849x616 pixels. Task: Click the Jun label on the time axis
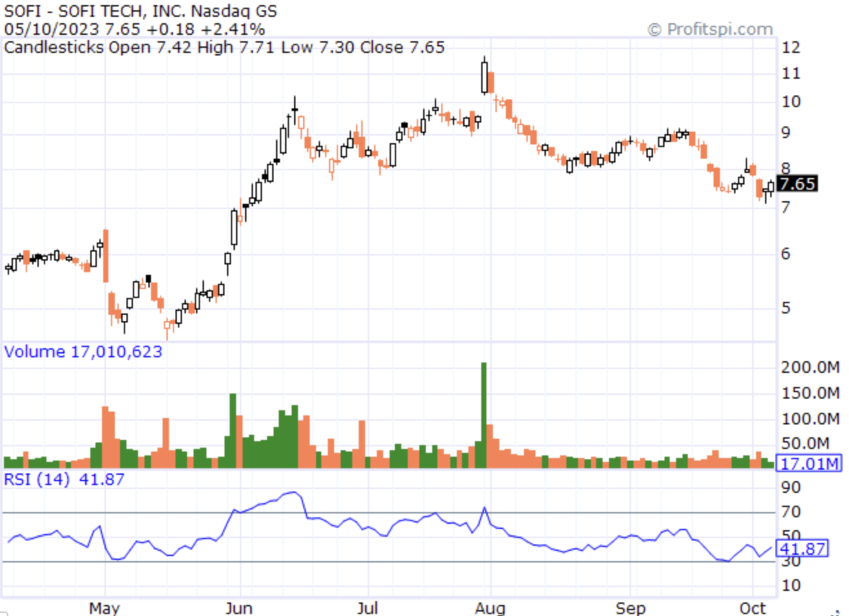239,608
